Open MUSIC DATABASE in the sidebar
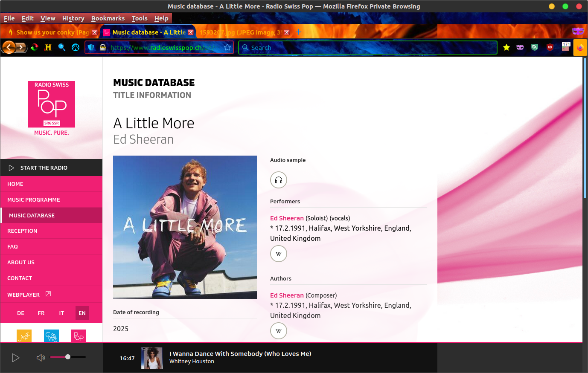588x373 pixels. [x=51, y=215]
